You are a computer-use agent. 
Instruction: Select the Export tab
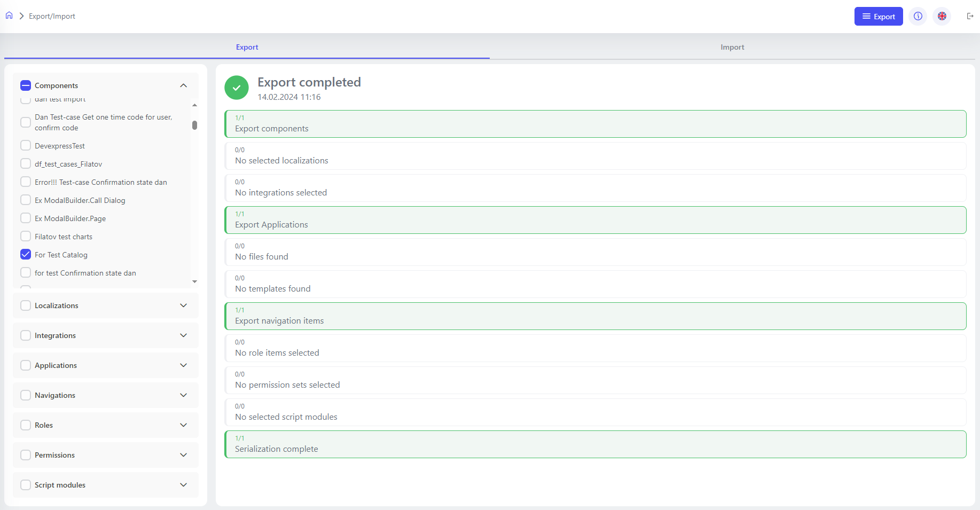[x=247, y=47]
